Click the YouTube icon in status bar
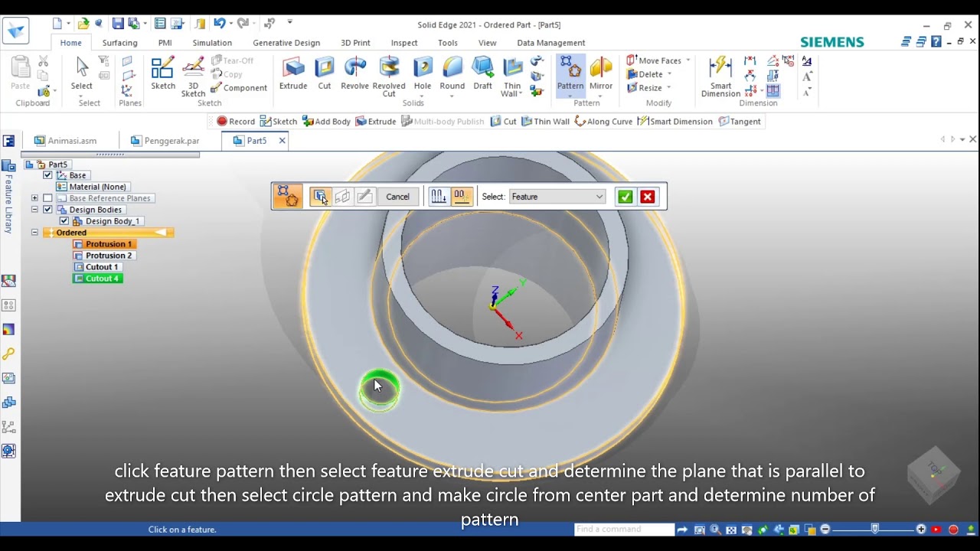The height and width of the screenshot is (551, 980). click(936, 530)
